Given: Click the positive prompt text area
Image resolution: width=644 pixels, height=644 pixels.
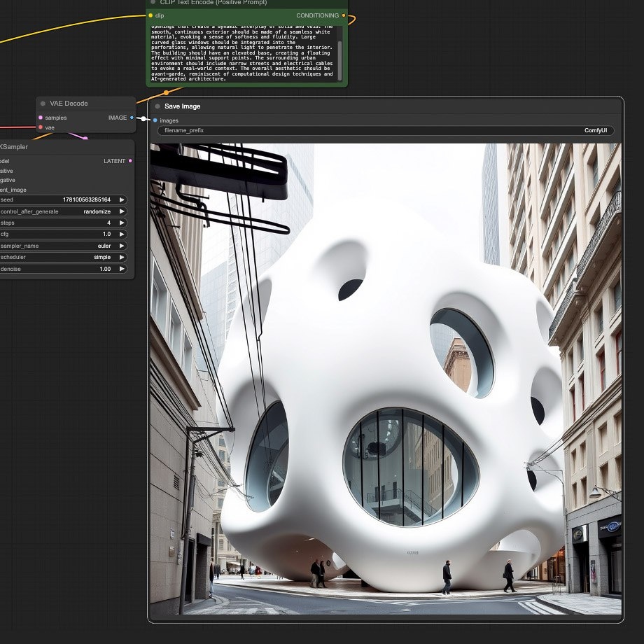Looking at the screenshot, I should [x=241, y=52].
